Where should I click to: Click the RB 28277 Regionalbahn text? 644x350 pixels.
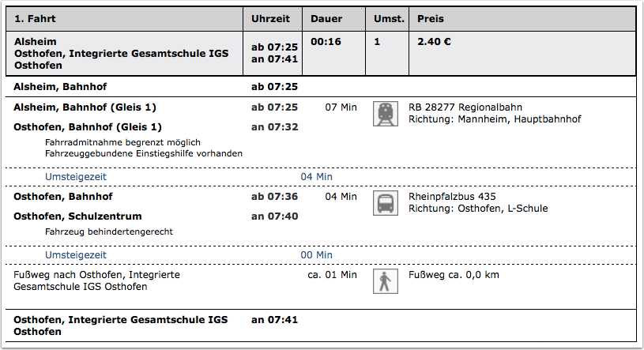[465, 107]
